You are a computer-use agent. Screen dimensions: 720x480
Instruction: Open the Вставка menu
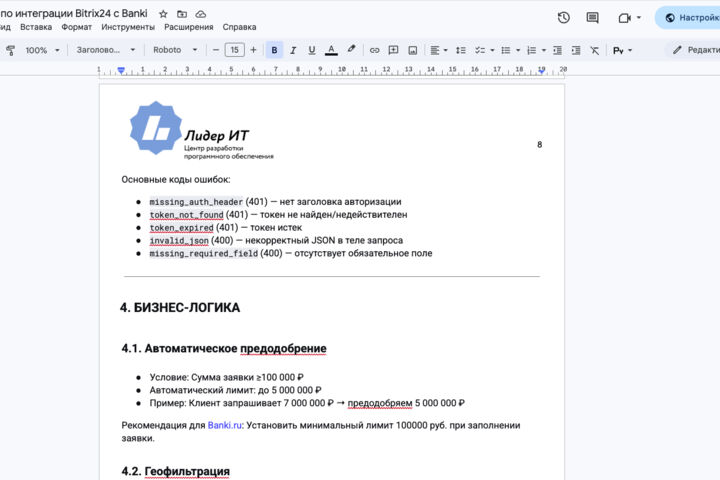coord(36,27)
